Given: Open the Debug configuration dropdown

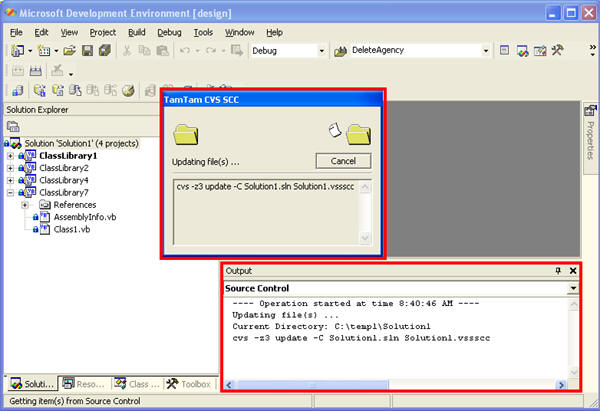Looking at the screenshot, I should 321,51.
